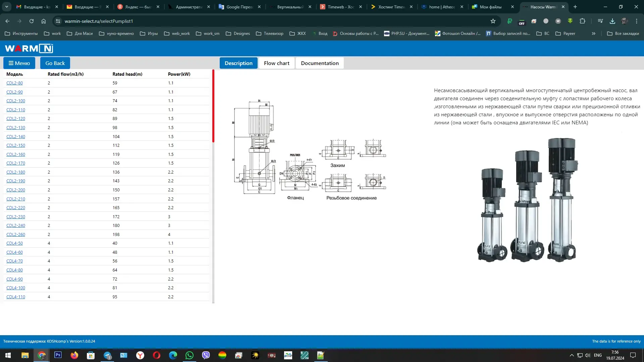Click the WARMIN logo
This screenshot has width=644, height=362.
pyautogui.click(x=29, y=48)
